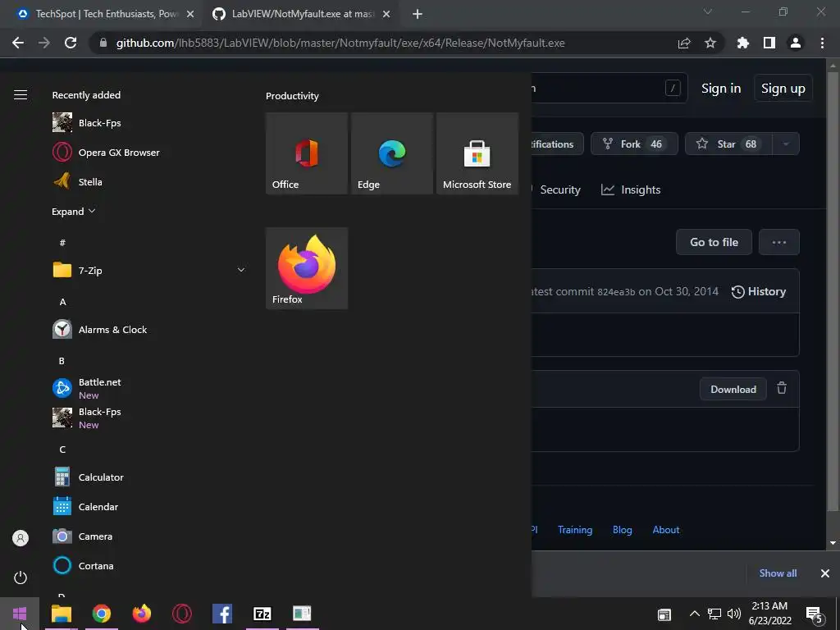Expand the Recently added list

(x=73, y=212)
